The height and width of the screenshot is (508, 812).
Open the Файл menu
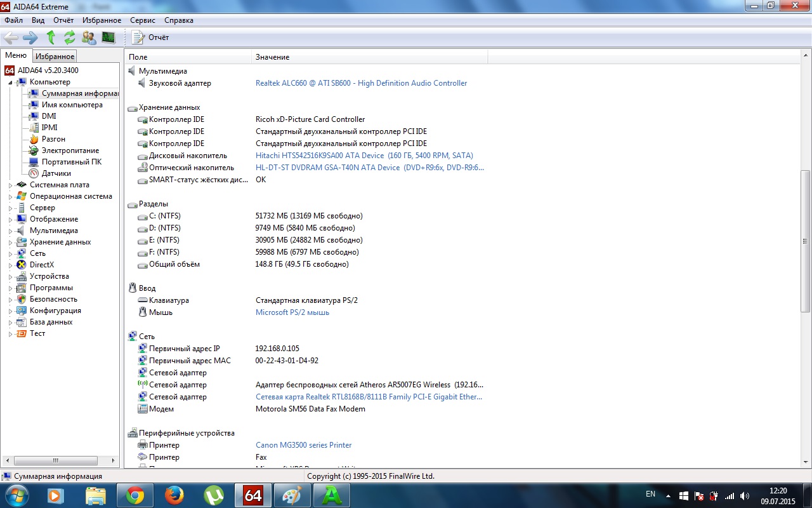point(13,20)
